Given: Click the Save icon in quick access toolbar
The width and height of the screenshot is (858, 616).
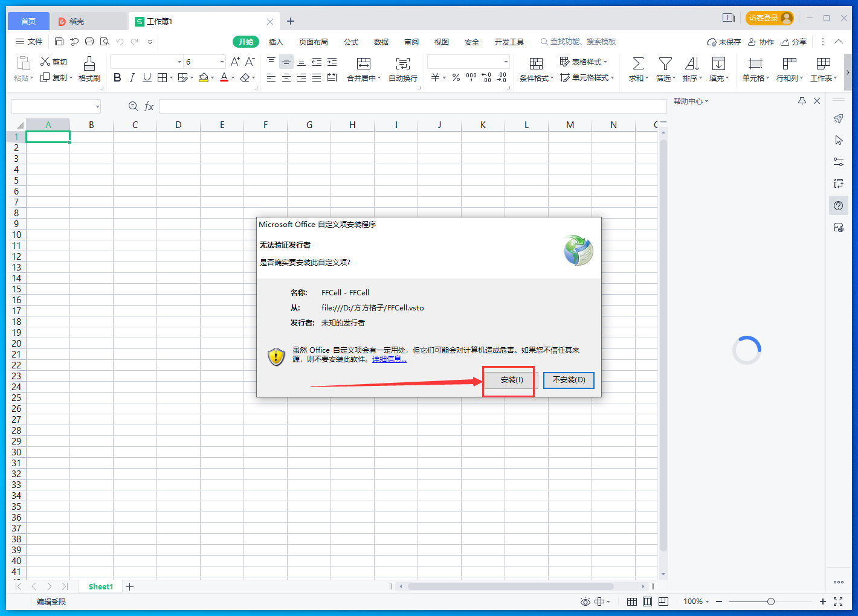Looking at the screenshot, I should click(59, 42).
